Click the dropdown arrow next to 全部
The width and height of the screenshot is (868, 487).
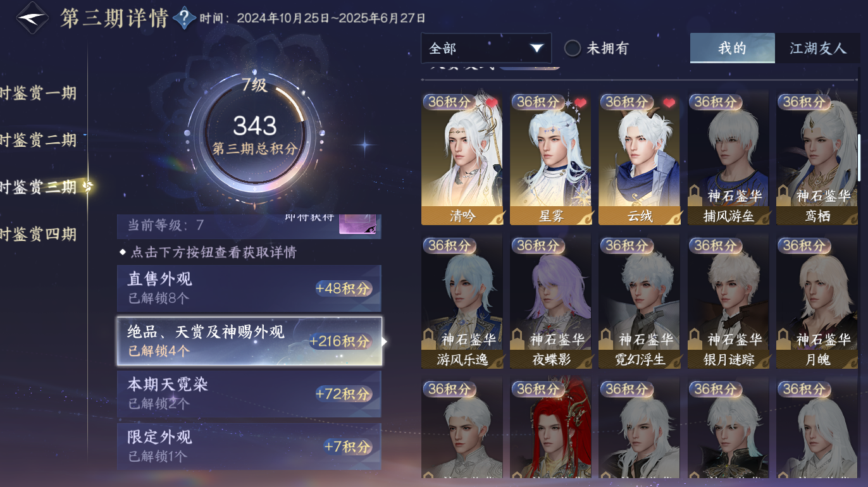pos(536,48)
